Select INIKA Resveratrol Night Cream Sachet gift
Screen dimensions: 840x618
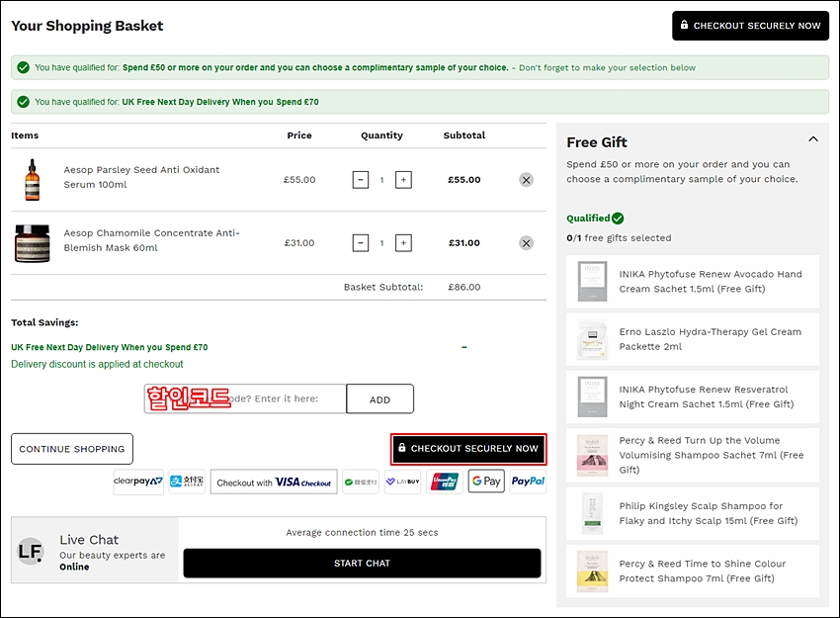pos(693,397)
